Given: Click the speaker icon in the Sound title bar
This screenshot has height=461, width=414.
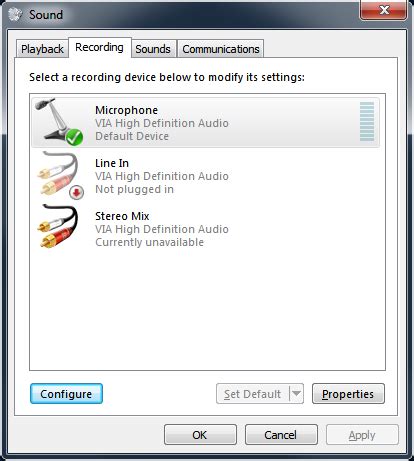Looking at the screenshot, I should (x=15, y=14).
